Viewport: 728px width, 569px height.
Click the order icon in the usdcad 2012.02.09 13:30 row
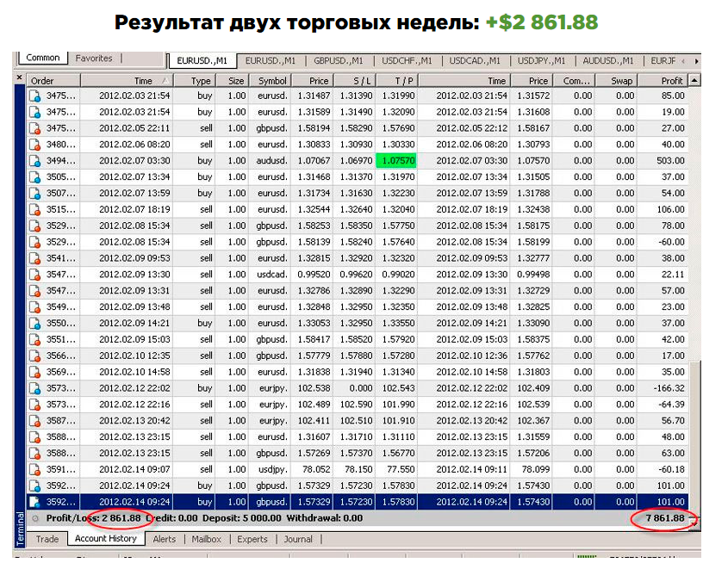click(34, 275)
